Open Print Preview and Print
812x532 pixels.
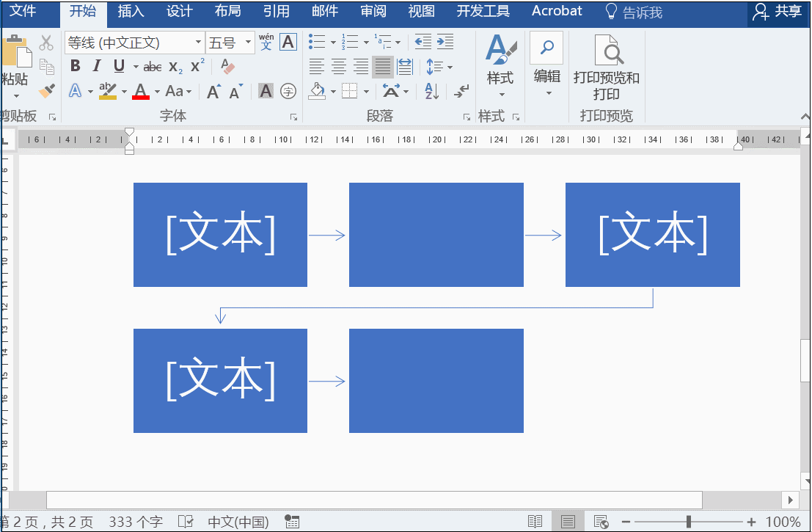click(607, 68)
